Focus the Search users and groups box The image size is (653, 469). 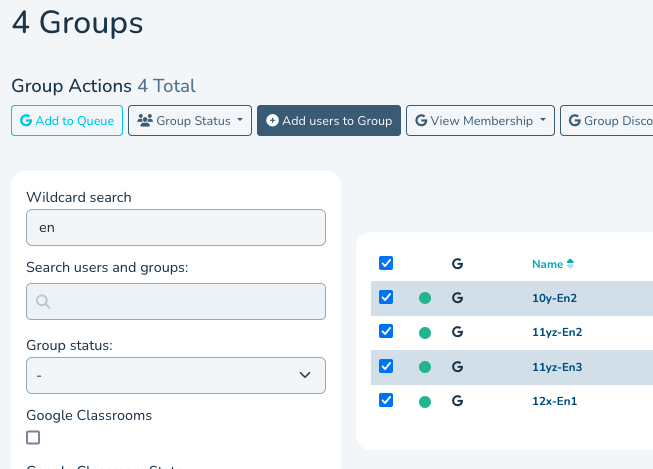coord(176,301)
